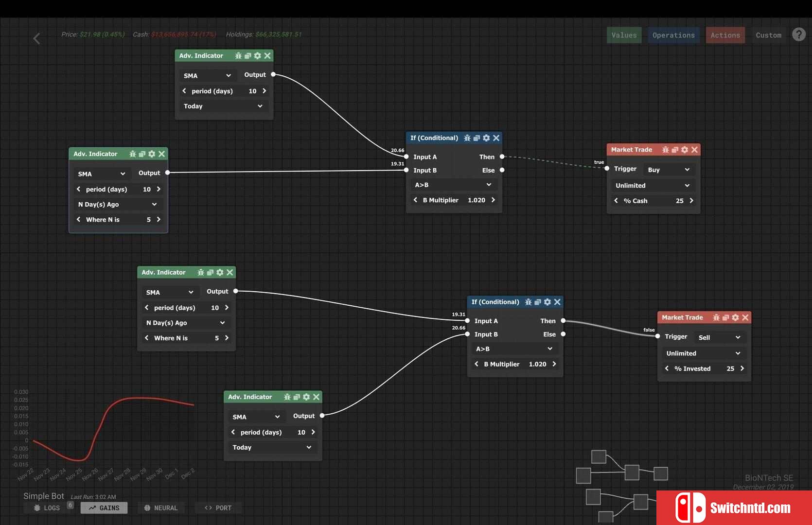This screenshot has height=525, width=812.
Task: Click bug icon on the Sell Market Trade node
Action: pyautogui.click(x=716, y=317)
